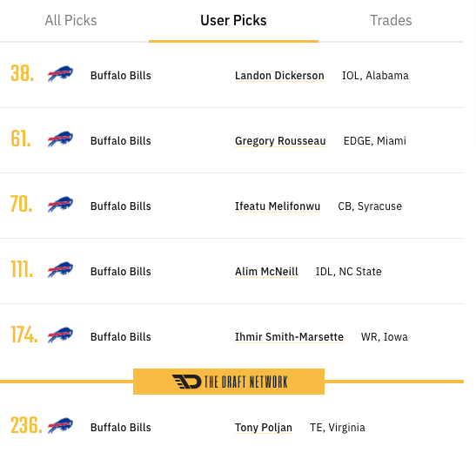Image resolution: width=476 pixels, height=453 pixels.
Task: Open Tony Poljan player link
Action: point(264,428)
